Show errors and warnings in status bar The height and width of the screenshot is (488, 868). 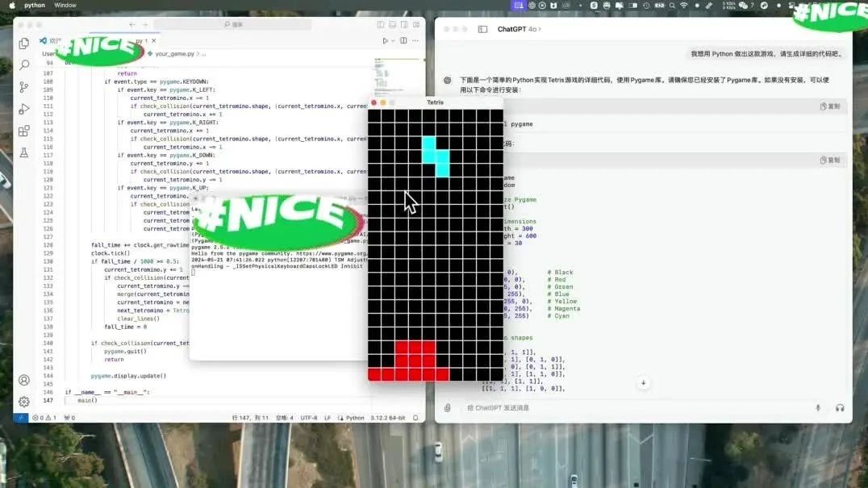pyautogui.click(x=44, y=418)
